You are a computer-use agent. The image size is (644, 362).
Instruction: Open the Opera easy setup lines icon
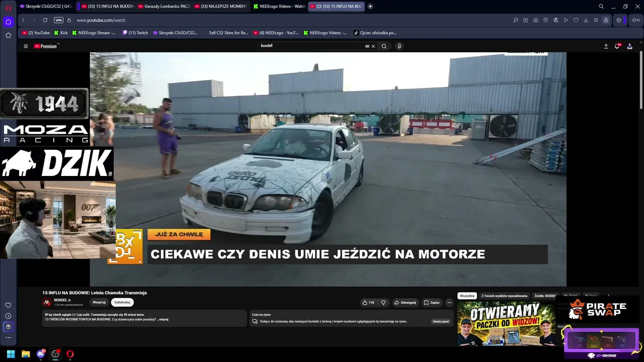click(x=596, y=20)
